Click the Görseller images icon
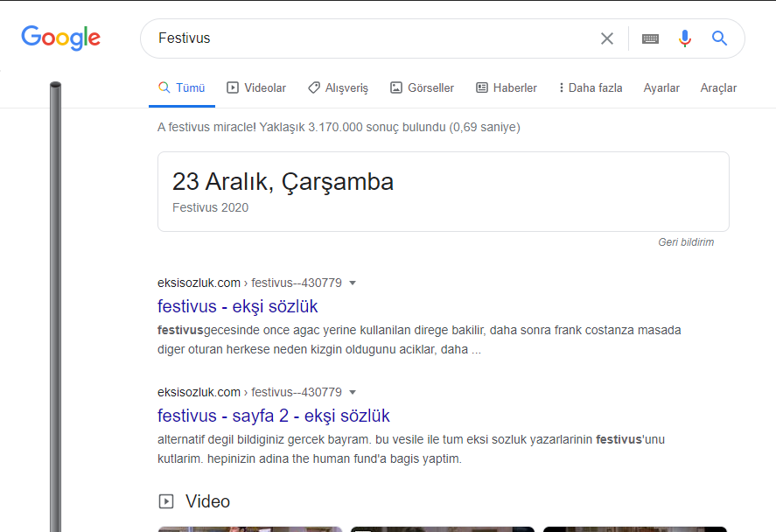 click(398, 87)
